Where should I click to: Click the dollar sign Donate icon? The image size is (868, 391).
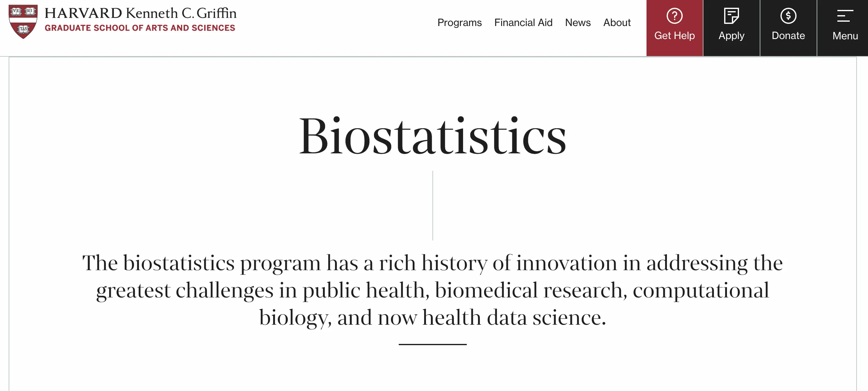(788, 16)
